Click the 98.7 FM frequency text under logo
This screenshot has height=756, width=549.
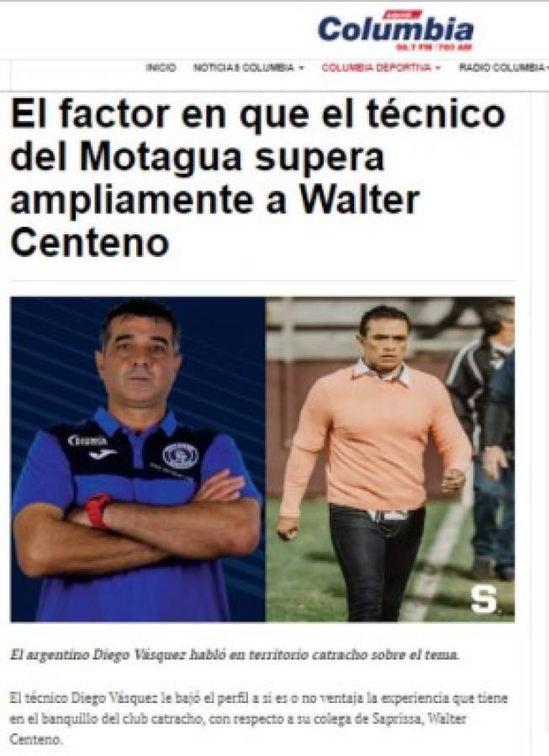coord(414,47)
